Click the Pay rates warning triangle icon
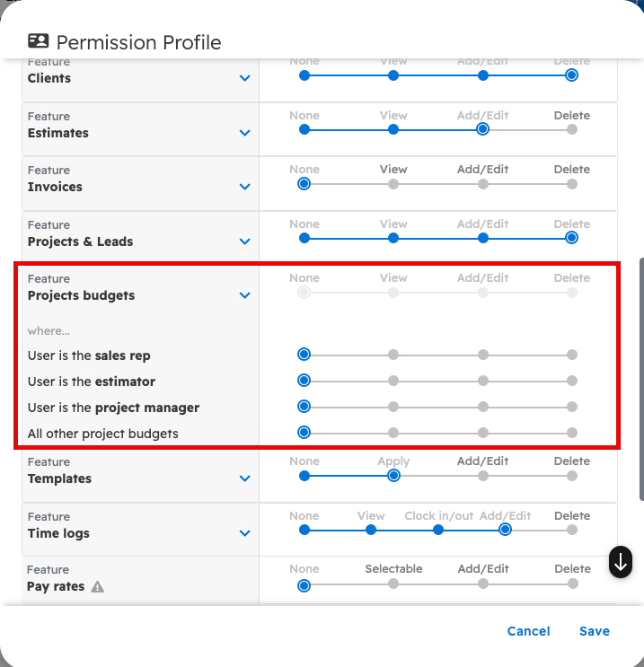 pyautogui.click(x=98, y=587)
